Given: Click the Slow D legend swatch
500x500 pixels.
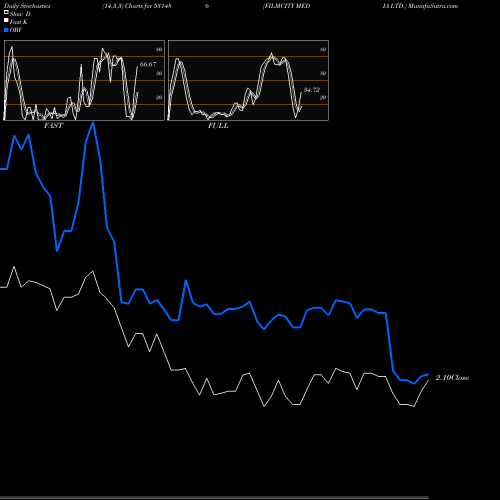Looking at the screenshot, I should pos(6,12).
